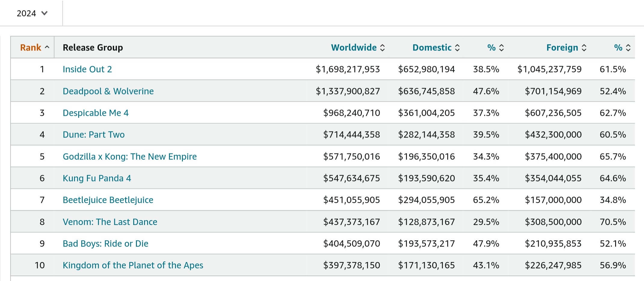This screenshot has height=281, width=644.
Task: Select foreign percentage 70.5%
Action: pos(613,222)
